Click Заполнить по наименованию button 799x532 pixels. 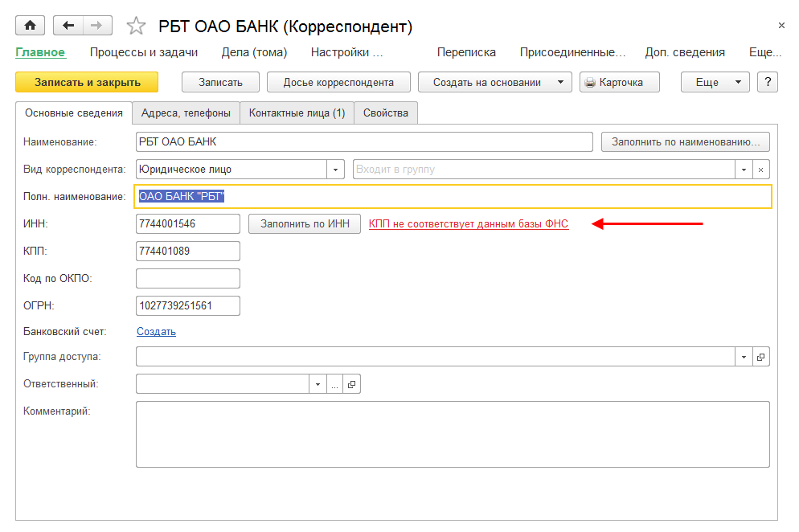[x=686, y=141]
